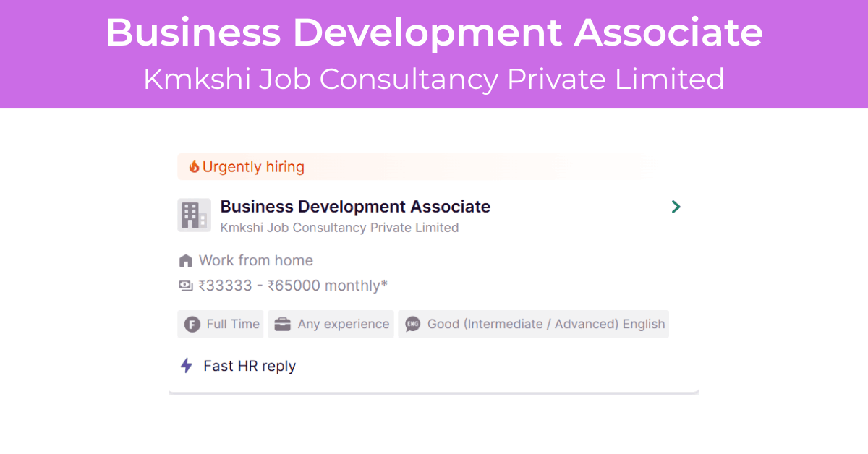Click the circled F Full Time icon
868x454 pixels.
tap(192, 325)
